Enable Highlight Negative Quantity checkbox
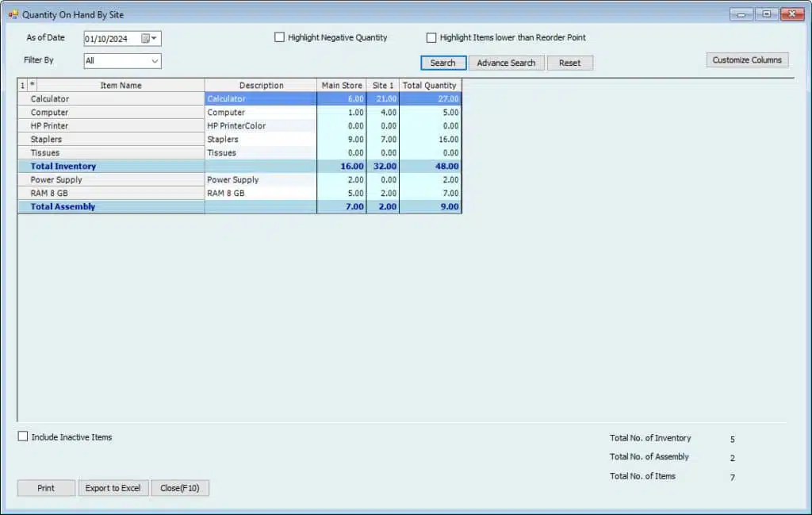812x515 pixels. point(279,37)
